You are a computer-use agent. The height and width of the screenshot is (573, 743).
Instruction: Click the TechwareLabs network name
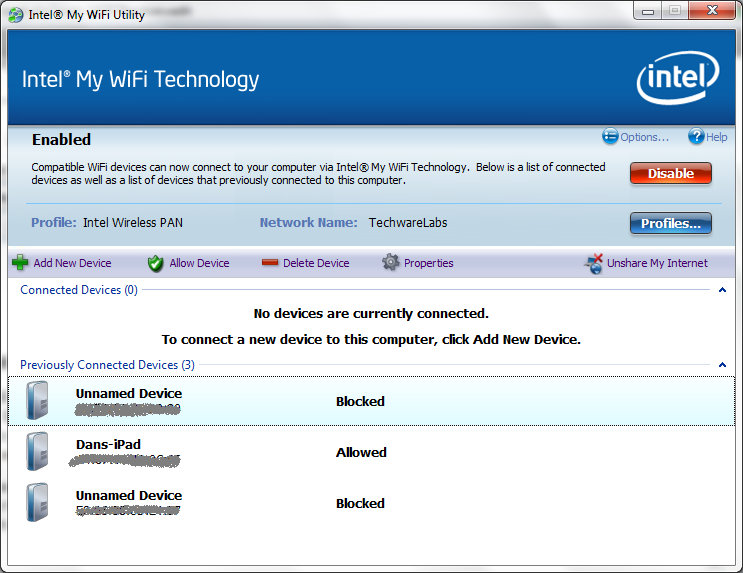click(408, 223)
